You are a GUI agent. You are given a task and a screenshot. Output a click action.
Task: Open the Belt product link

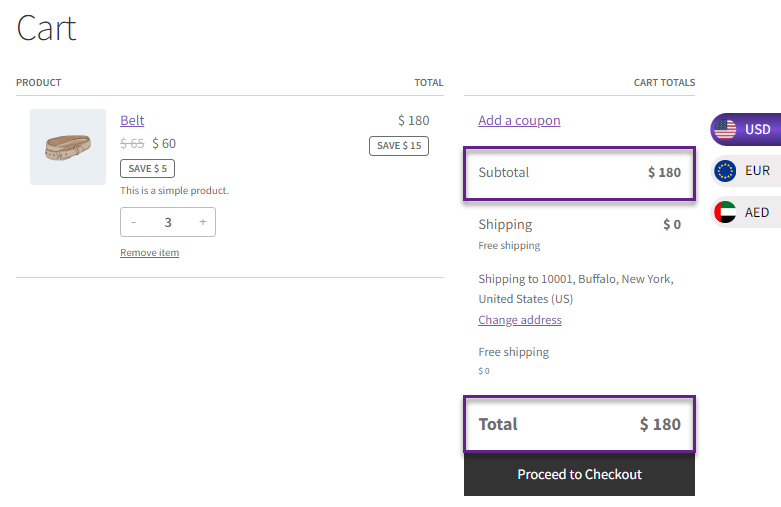point(132,121)
